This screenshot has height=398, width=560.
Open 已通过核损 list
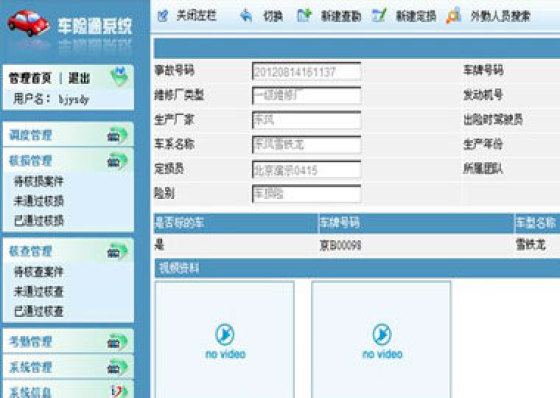(39, 221)
